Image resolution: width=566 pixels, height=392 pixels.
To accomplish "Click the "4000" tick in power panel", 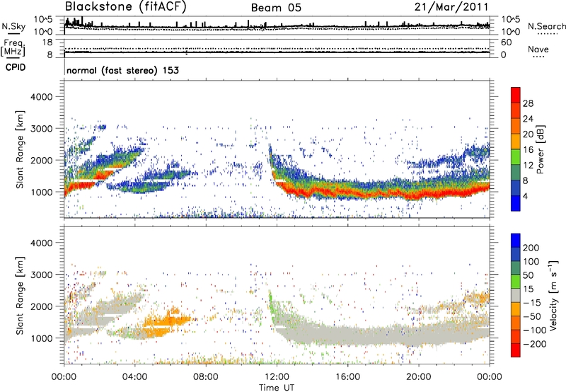I will click(x=41, y=97).
